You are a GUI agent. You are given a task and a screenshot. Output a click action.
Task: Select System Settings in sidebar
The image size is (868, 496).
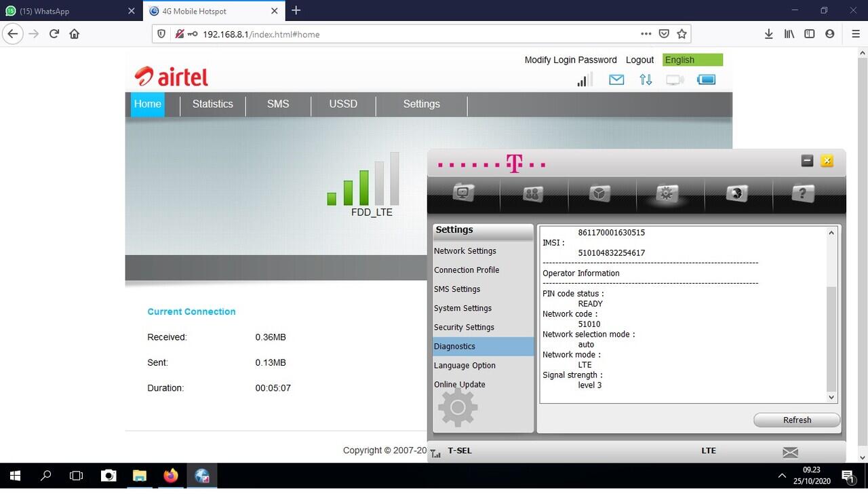483,308
